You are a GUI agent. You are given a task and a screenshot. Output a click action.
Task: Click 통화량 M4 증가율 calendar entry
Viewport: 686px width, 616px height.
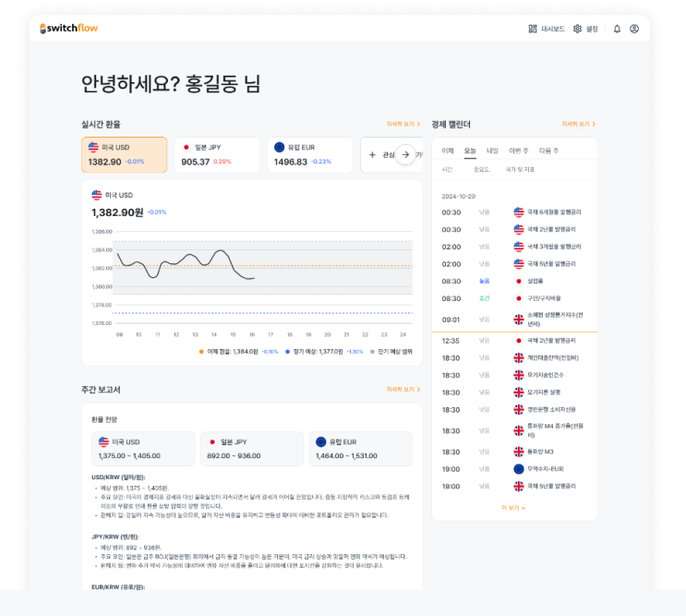[555, 430]
